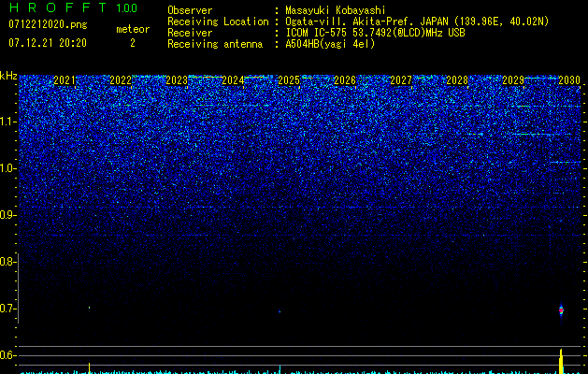
Task: Click the 2026 time marker
Action: point(345,80)
